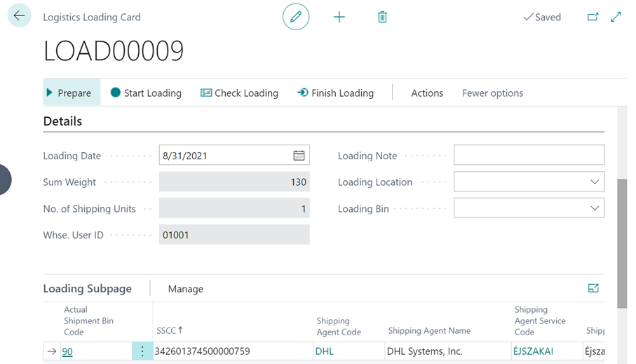The image size is (636, 364).
Task: Expand the Loading Location dropdown
Action: coord(594,182)
